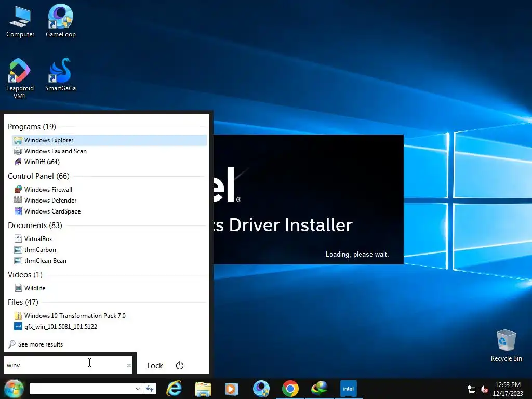The height and width of the screenshot is (399, 532).
Task: Click the Videos (1) category header
Action: click(x=25, y=274)
